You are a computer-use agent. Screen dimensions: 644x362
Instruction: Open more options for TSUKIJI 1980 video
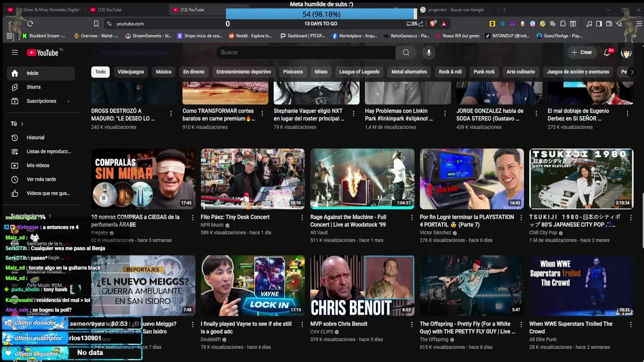point(630,218)
